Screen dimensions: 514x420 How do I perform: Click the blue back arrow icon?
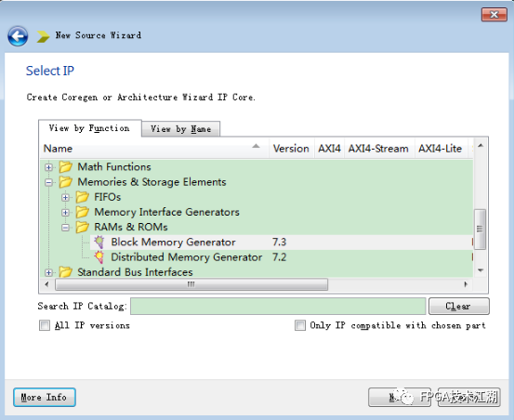[x=18, y=36]
